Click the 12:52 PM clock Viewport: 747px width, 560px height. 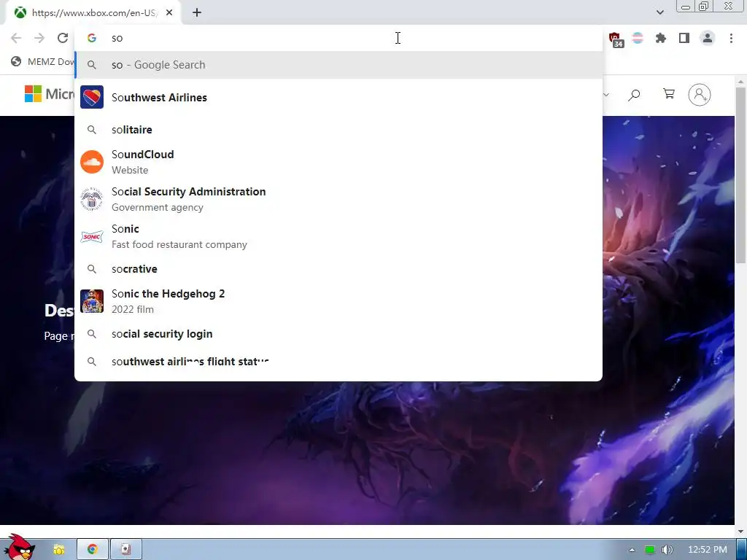pyautogui.click(x=708, y=550)
